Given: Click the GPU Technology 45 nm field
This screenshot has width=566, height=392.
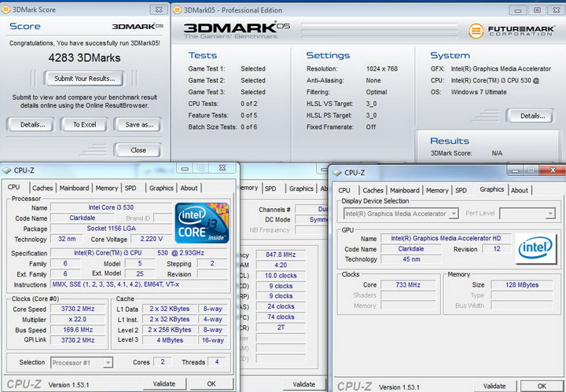Looking at the screenshot, I should tap(411, 259).
